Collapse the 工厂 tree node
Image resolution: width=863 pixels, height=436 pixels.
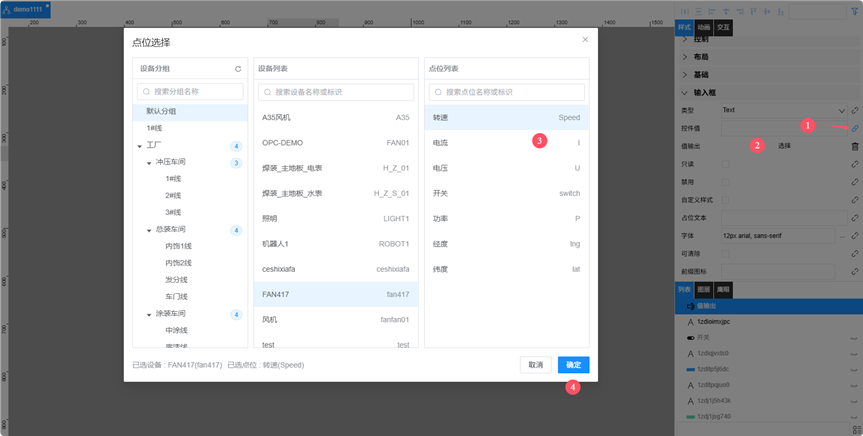[x=139, y=146]
